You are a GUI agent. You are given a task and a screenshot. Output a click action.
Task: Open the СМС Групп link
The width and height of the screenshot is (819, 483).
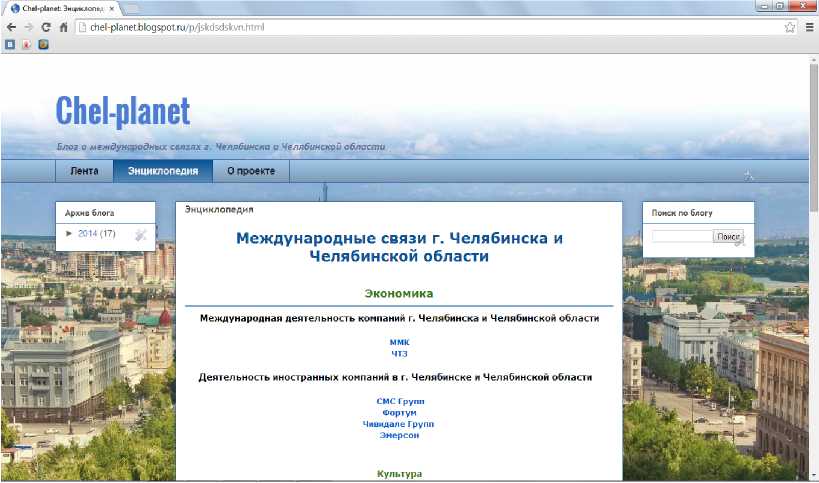click(x=400, y=401)
